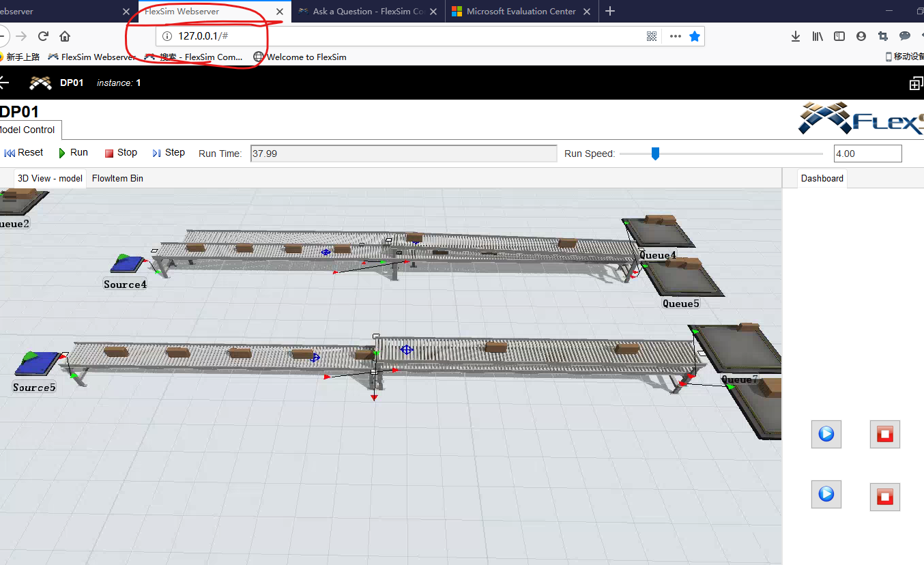Viewport: 924px width, 565px height.
Task: Click the DP01 model name in header
Action: click(x=72, y=83)
